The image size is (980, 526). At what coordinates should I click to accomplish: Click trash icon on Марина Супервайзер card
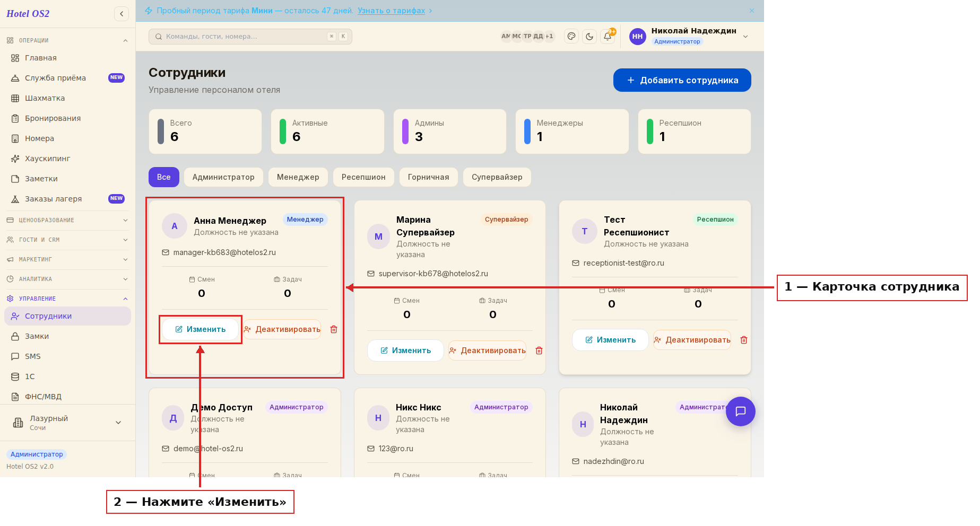539,350
